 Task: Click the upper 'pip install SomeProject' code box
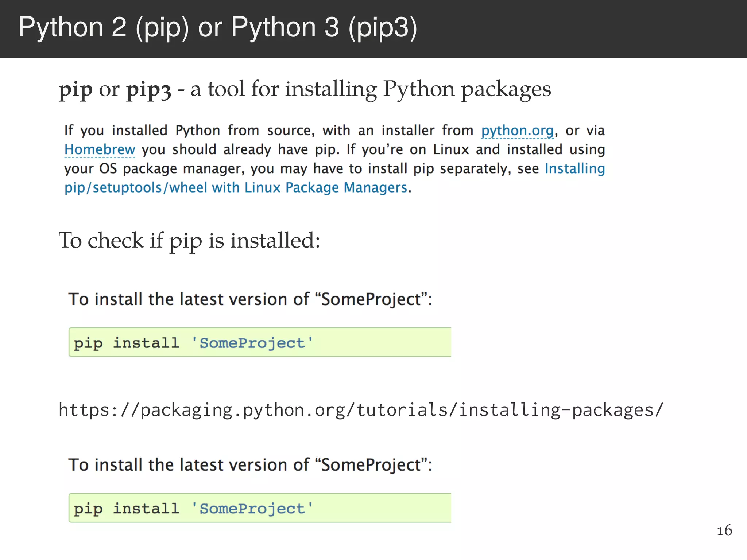(x=260, y=342)
